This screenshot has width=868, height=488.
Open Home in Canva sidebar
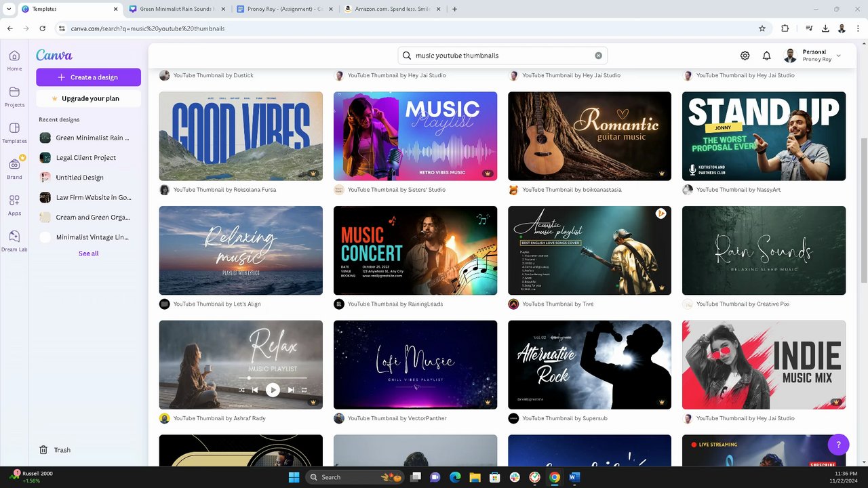(14, 60)
